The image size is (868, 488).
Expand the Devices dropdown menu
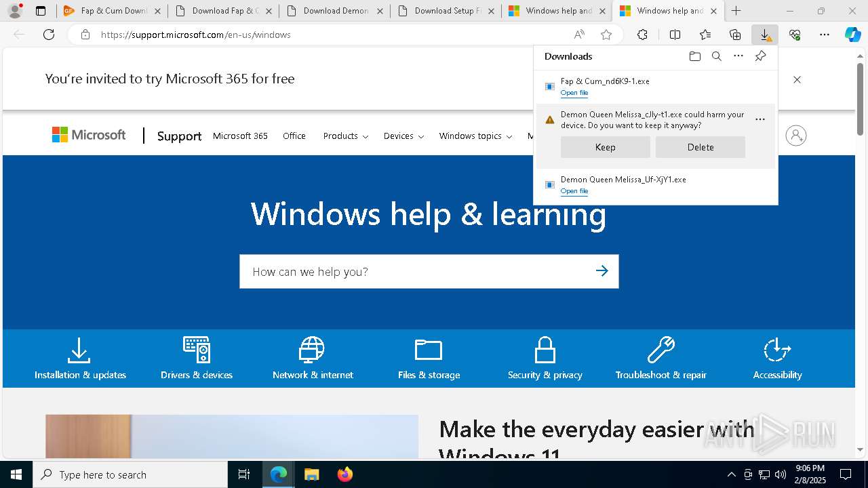tap(403, 136)
